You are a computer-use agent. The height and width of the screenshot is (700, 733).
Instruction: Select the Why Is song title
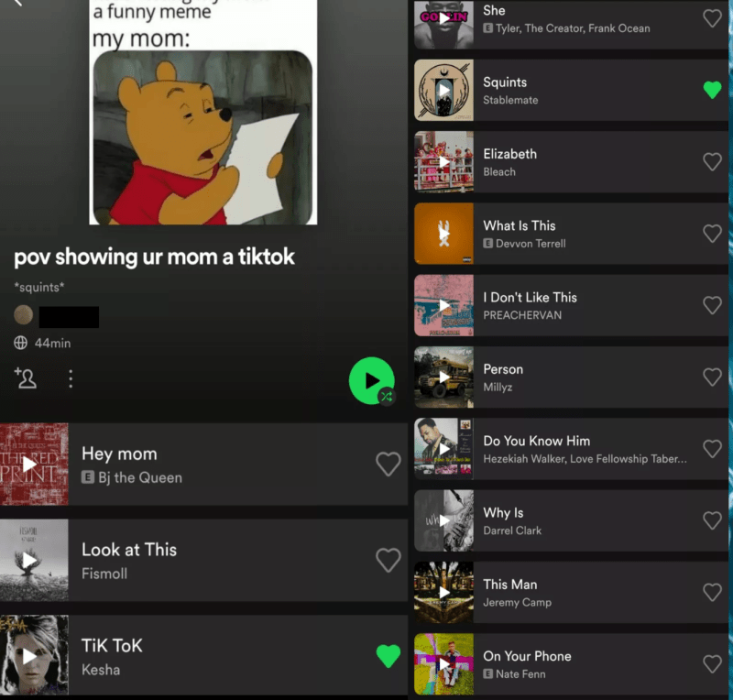click(503, 512)
